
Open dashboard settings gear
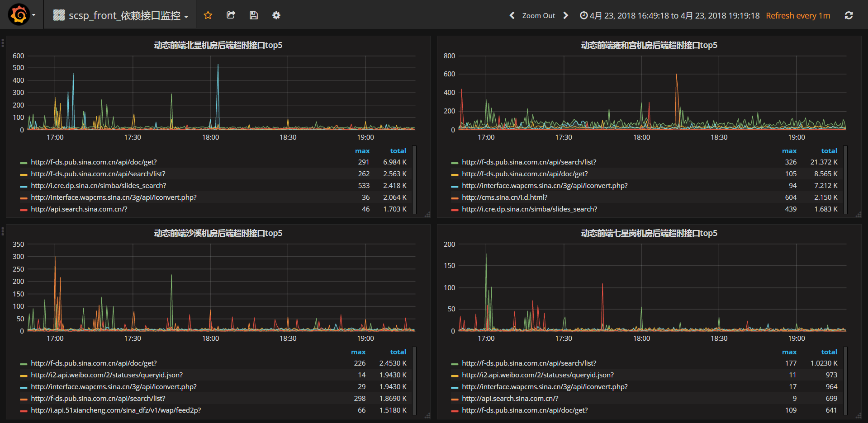point(276,15)
